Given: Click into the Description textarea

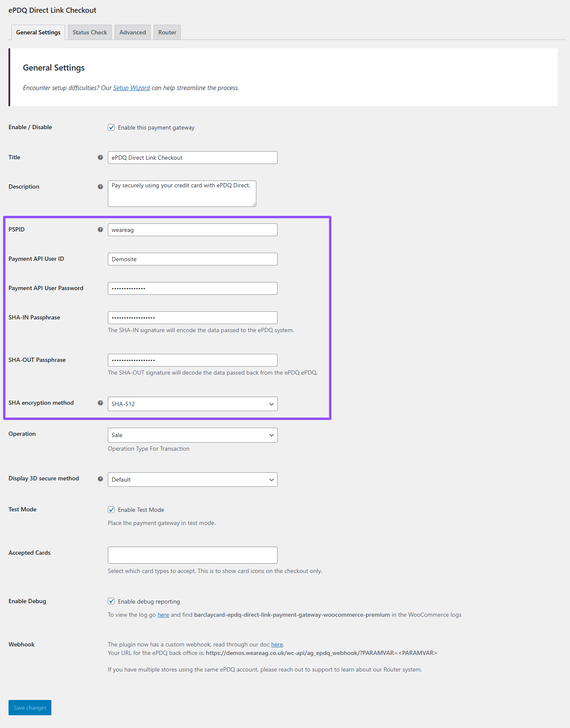Looking at the screenshot, I should (182, 194).
